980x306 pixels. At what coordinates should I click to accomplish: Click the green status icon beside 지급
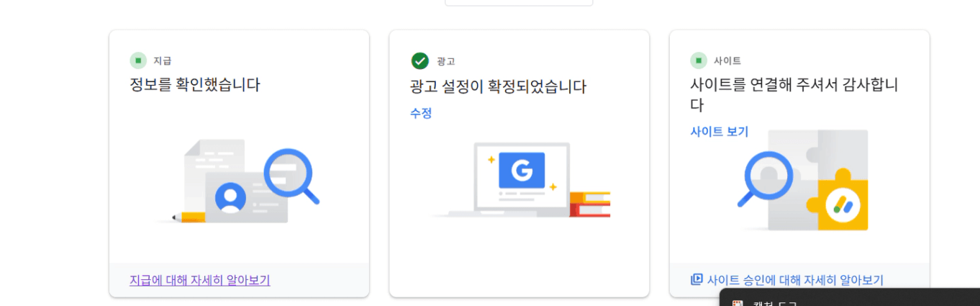click(x=138, y=60)
